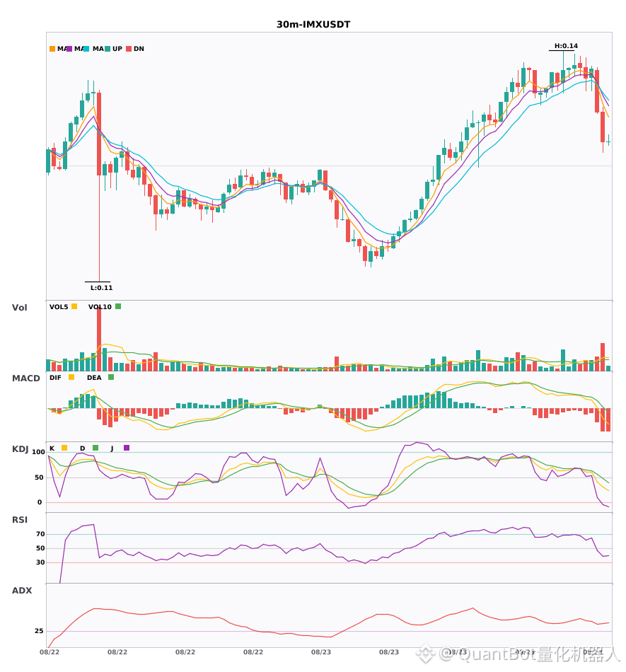The image size is (626, 672).
Task: Click the green DEA legend swatch
Action: [111, 377]
